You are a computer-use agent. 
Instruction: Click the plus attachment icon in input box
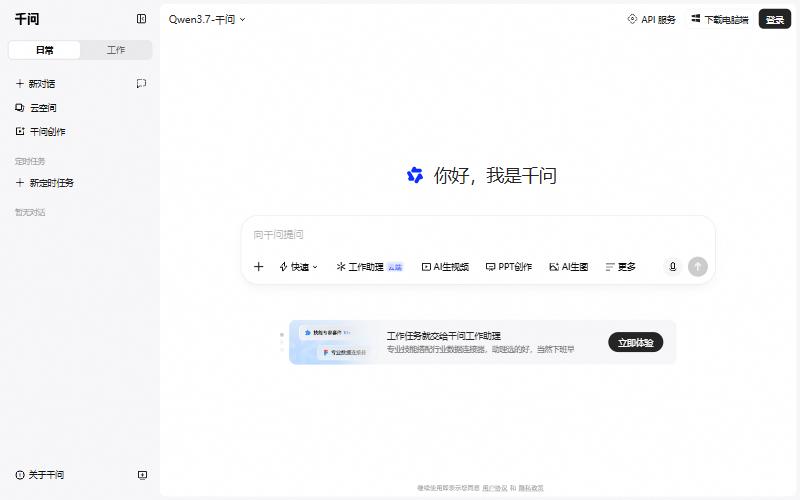[x=259, y=266]
